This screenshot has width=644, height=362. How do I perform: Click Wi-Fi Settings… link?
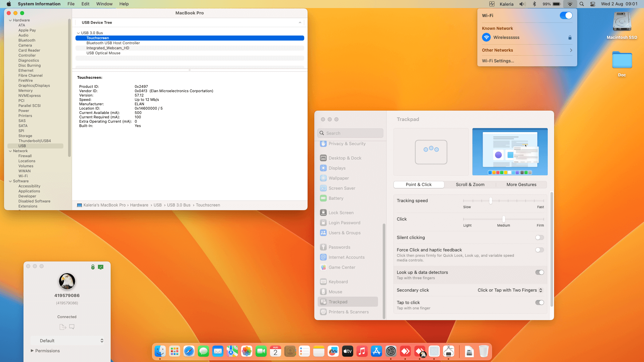pos(498,61)
